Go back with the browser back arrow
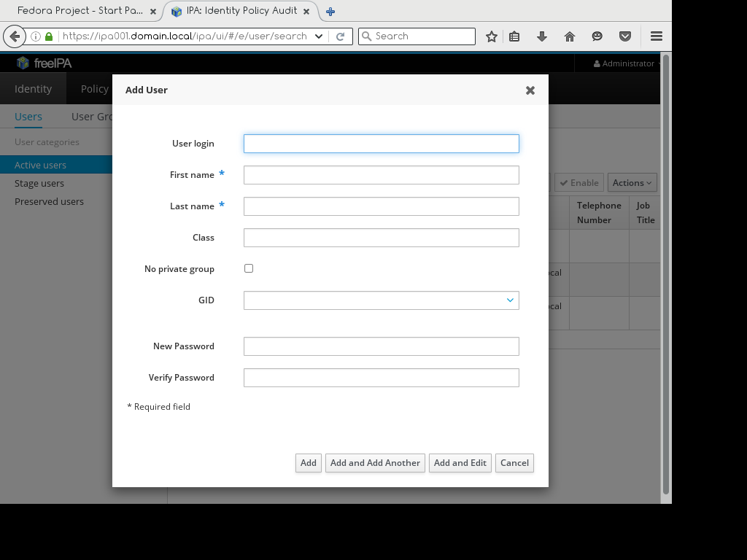 (15, 36)
